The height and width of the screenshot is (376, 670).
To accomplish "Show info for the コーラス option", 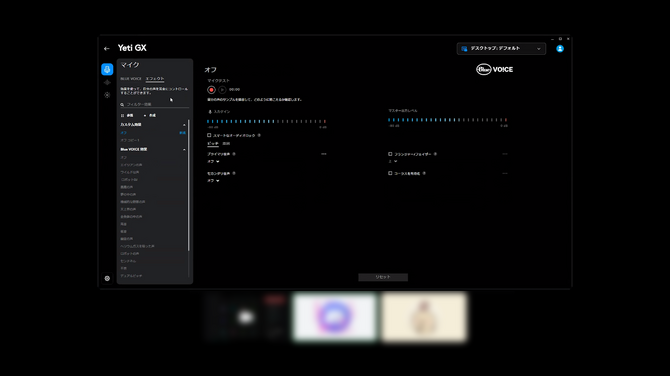I will pyautogui.click(x=424, y=173).
